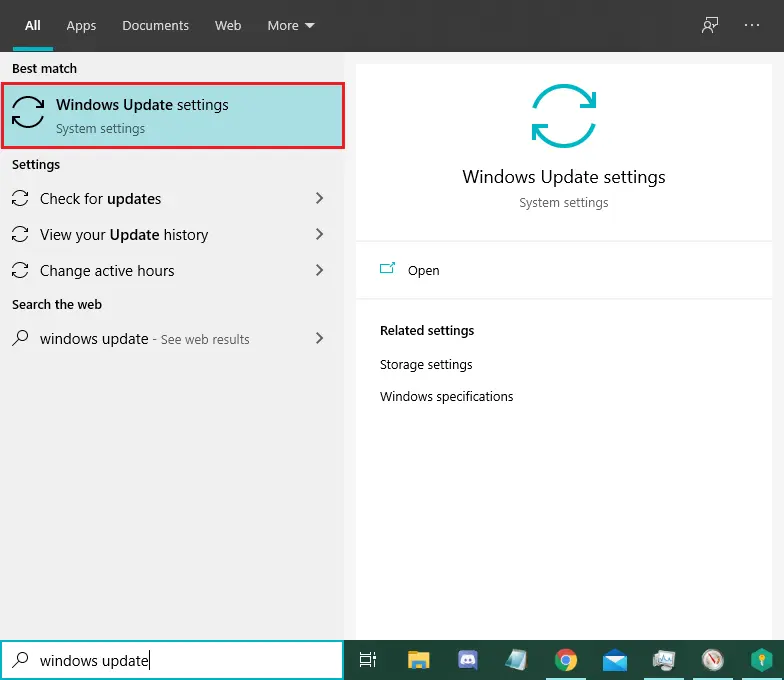Select the windows update See web results row
The width and height of the screenshot is (784, 680).
(172, 338)
